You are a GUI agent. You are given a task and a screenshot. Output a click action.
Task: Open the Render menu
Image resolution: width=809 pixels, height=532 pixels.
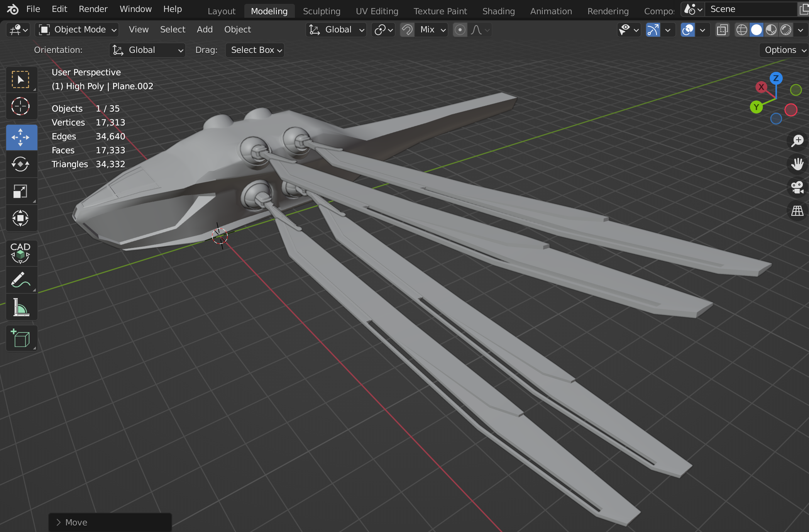(x=93, y=9)
